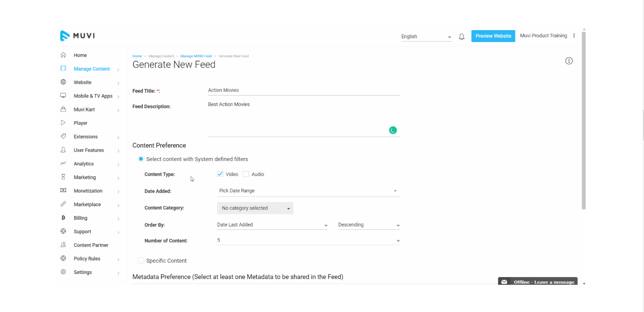Click the Feed Title input field
The width and height of the screenshot is (644, 312).
[x=303, y=90]
